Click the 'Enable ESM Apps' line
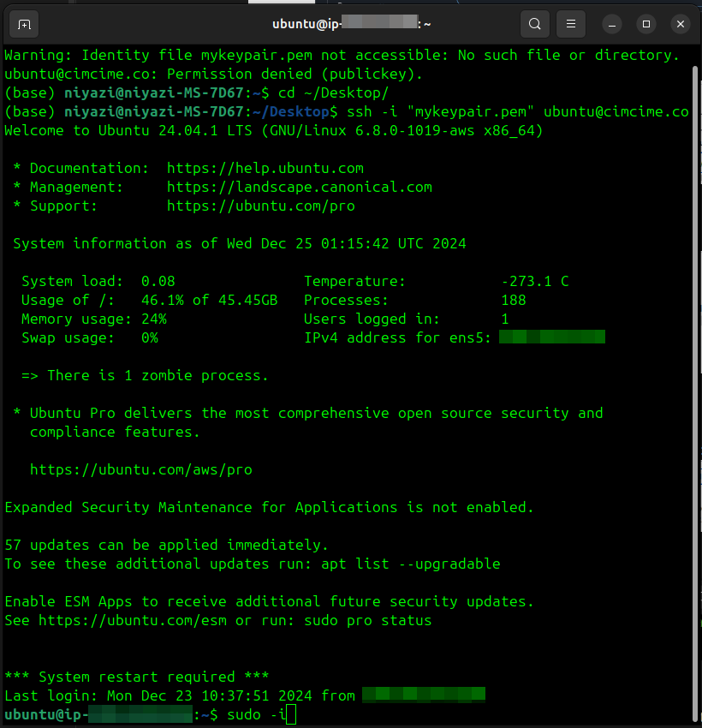The height and width of the screenshot is (728, 702). tap(270, 601)
